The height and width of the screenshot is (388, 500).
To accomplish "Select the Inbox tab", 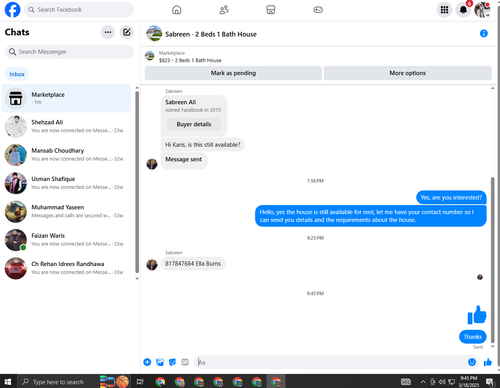I will pyautogui.click(x=17, y=74).
